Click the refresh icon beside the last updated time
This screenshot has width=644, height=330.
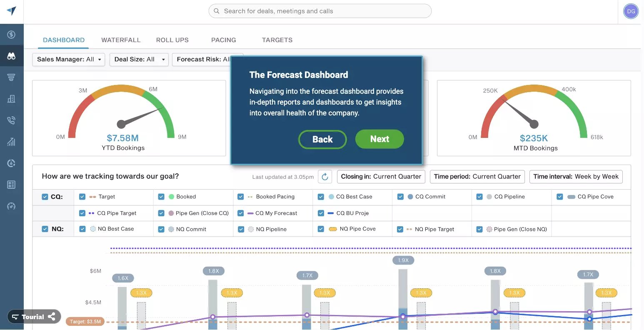[325, 177]
